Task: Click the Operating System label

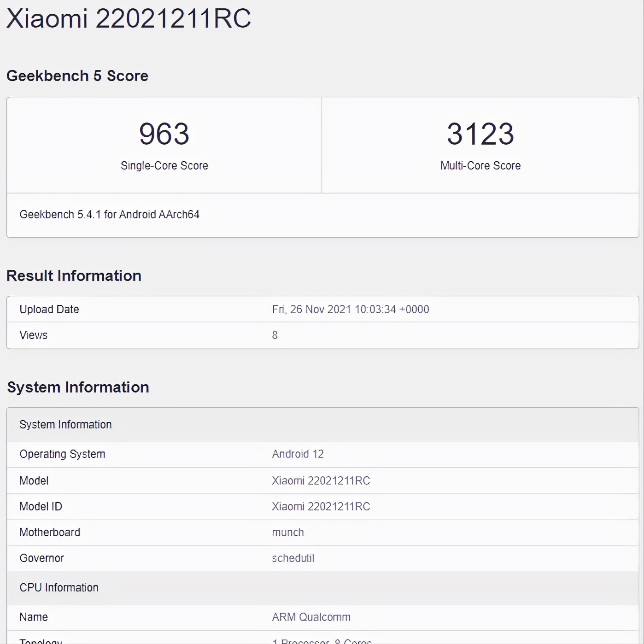Action: 62,454
